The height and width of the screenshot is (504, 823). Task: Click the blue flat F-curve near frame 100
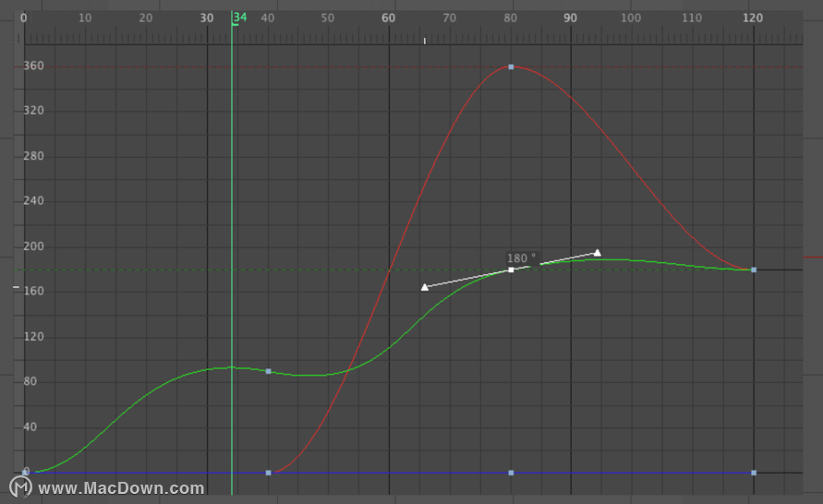point(630,473)
